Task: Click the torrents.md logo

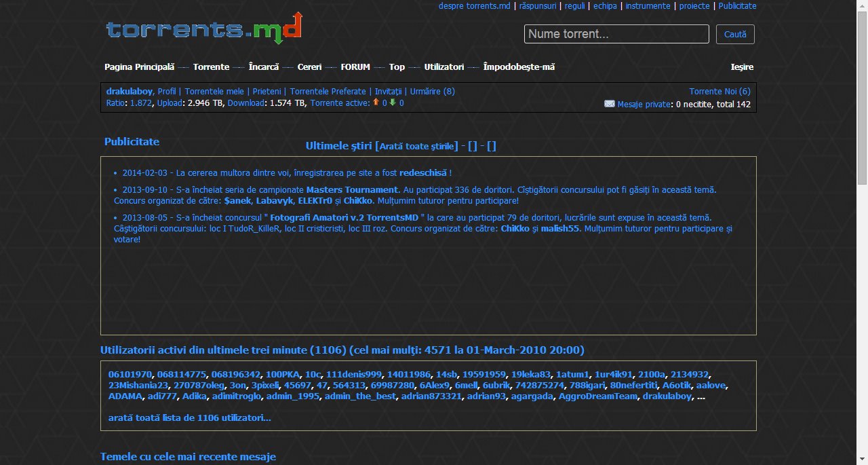Action: click(x=204, y=29)
